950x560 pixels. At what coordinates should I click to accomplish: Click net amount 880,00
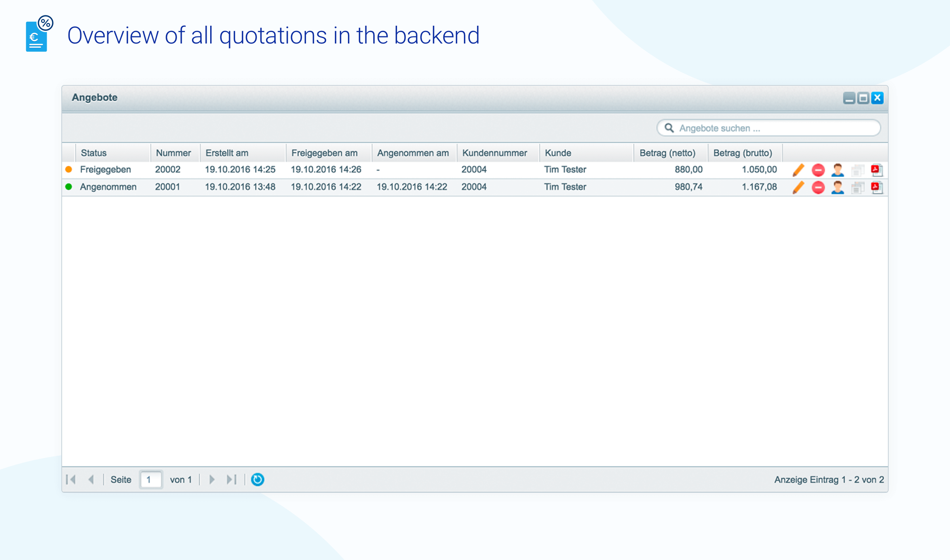688,169
